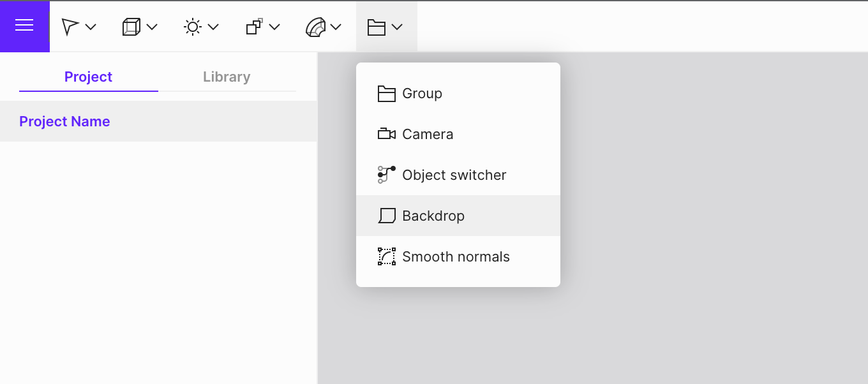Open the hamburger main menu
Screen dimensions: 868x384
point(24,26)
